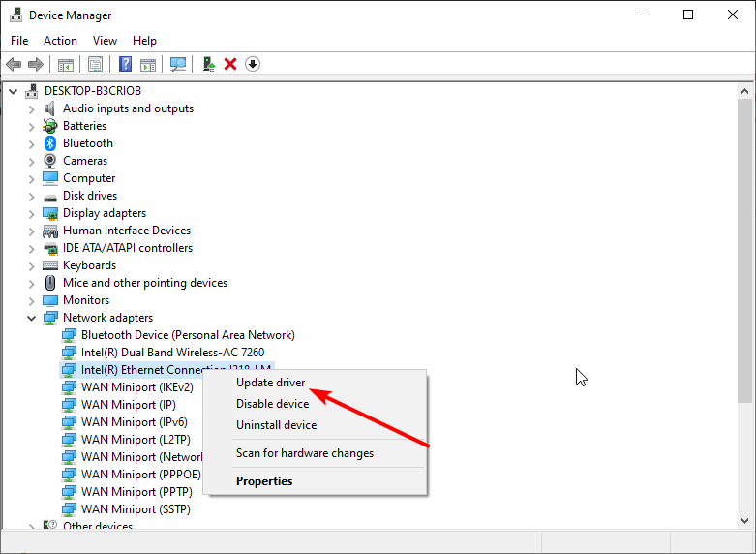Click the Keyboards category icon

(x=50, y=265)
